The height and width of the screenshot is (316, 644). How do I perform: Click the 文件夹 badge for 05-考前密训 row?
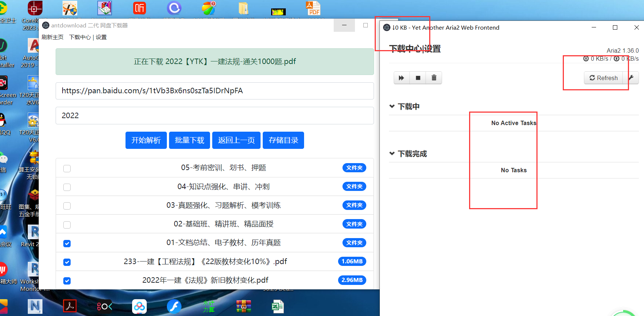[x=354, y=168]
